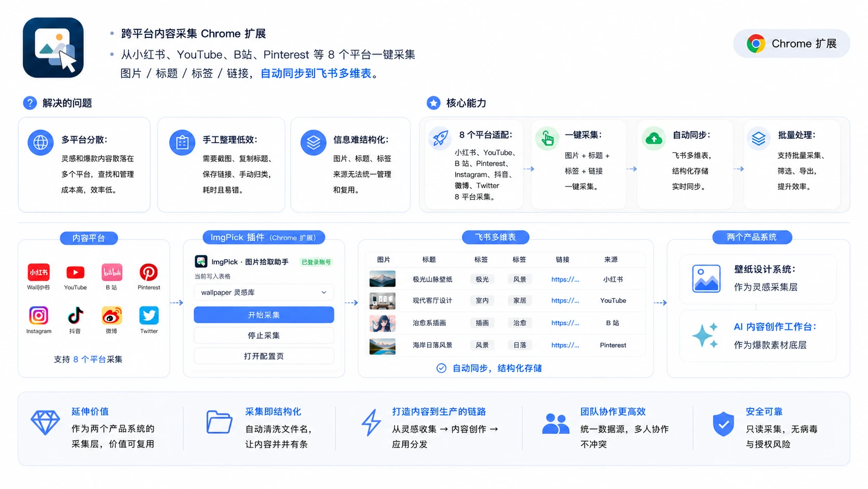Click the question mark icon beside 解决的问题
Image resolution: width=868 pixels, height=489 pixels.
[30, 103]
